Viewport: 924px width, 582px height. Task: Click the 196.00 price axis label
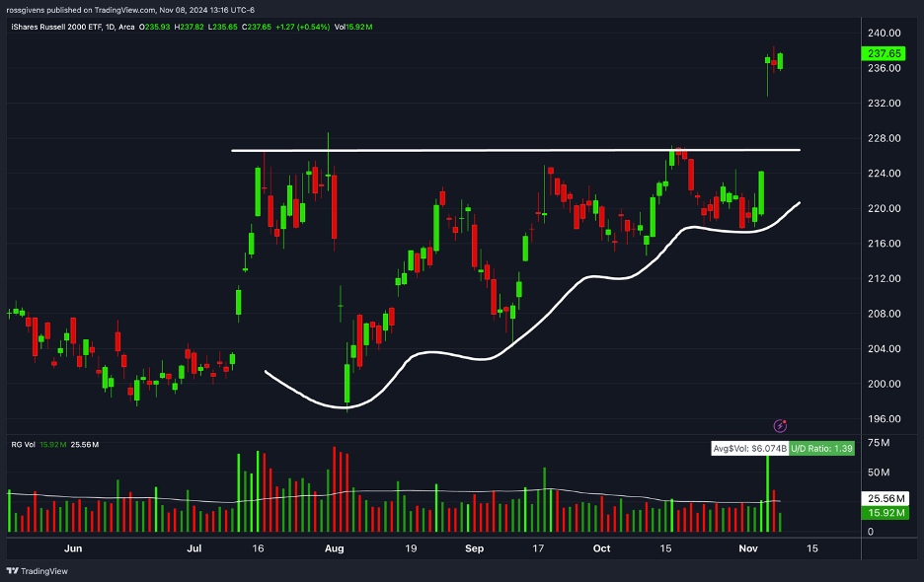pyautogui.click(x=884, y=419)
